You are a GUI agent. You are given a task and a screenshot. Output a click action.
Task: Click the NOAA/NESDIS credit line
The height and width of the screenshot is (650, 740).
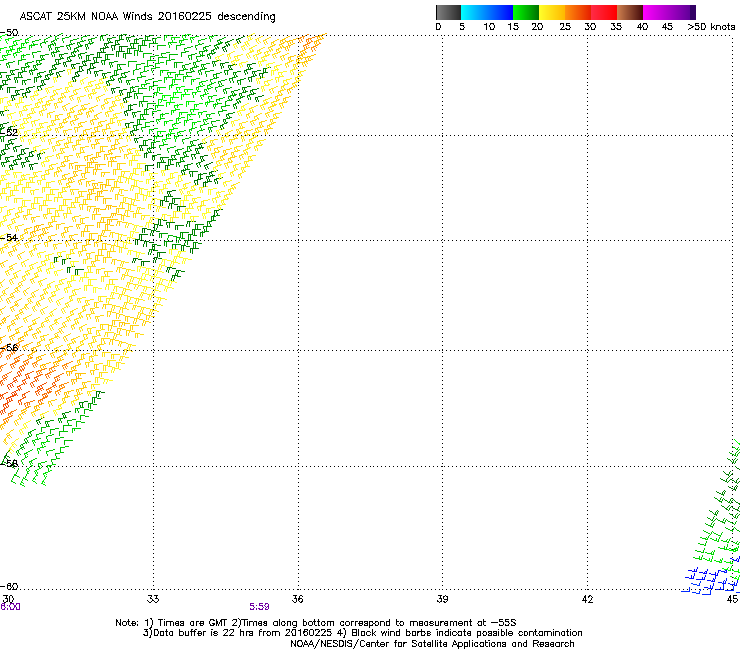pyautogui.click(x=432, y=644)
